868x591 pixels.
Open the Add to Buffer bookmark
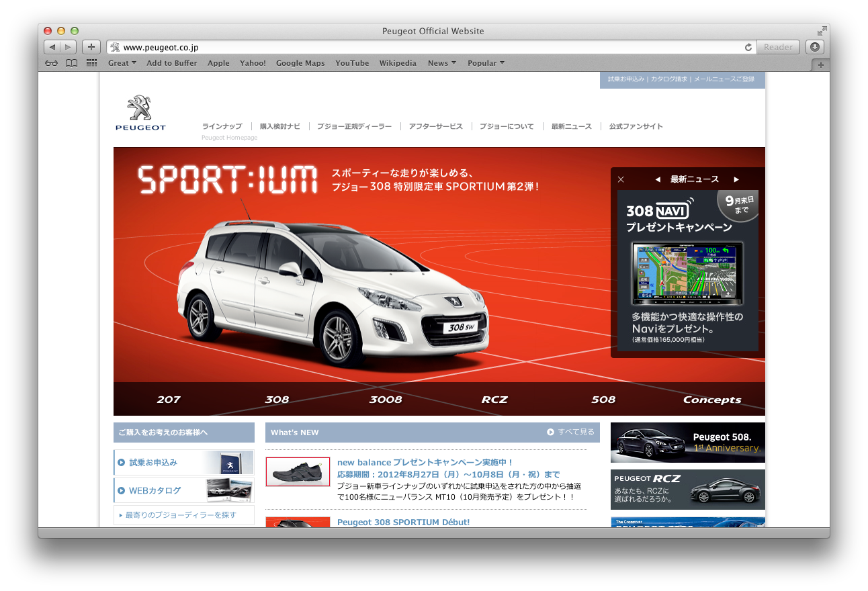pos(172,63)
